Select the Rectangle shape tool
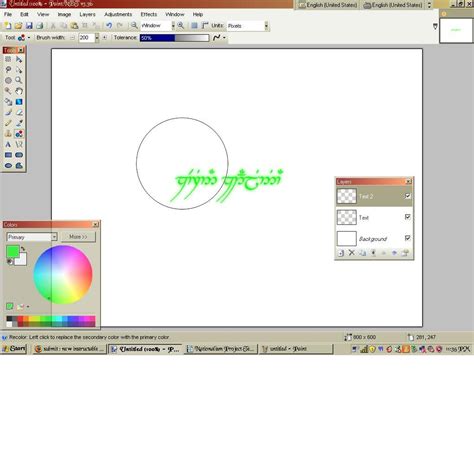Screen dimensions: 474x474 pyautogui.click(x=8, y=155)
